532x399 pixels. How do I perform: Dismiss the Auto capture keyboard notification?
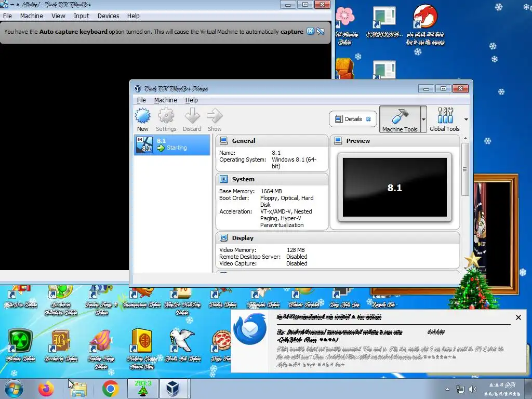[x=311, y=31]
